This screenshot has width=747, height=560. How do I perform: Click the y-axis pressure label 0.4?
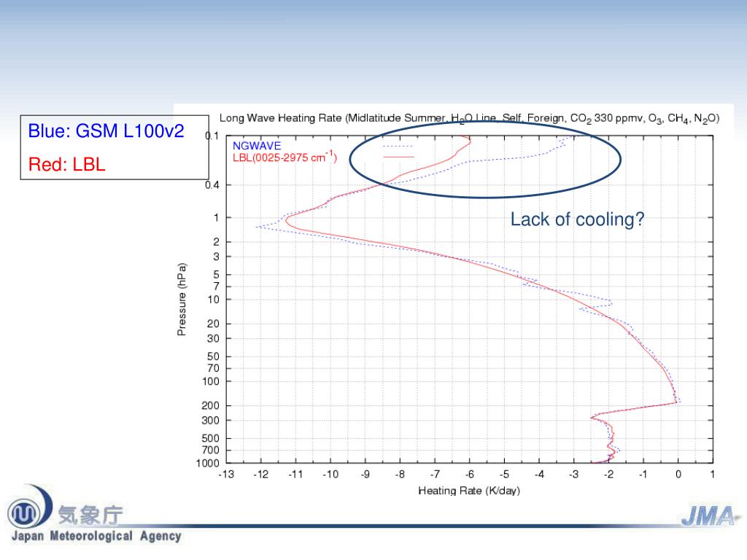coord(212,184)
